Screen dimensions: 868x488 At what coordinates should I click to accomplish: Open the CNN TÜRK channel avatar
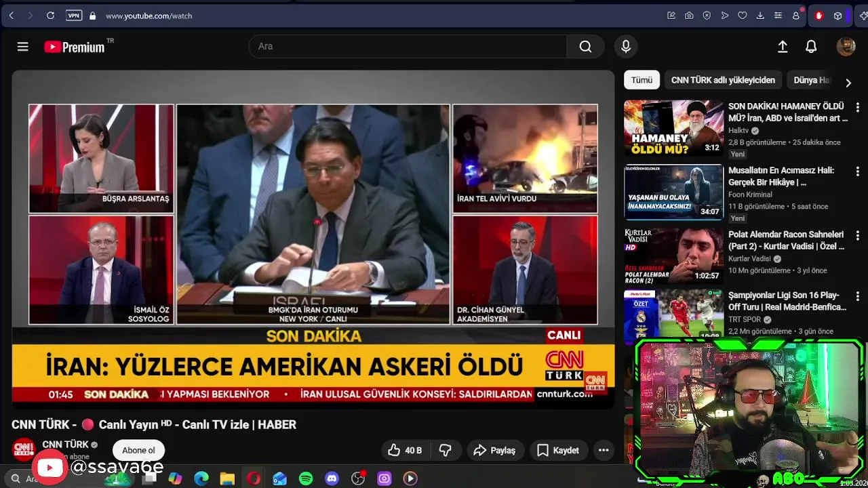24,450
